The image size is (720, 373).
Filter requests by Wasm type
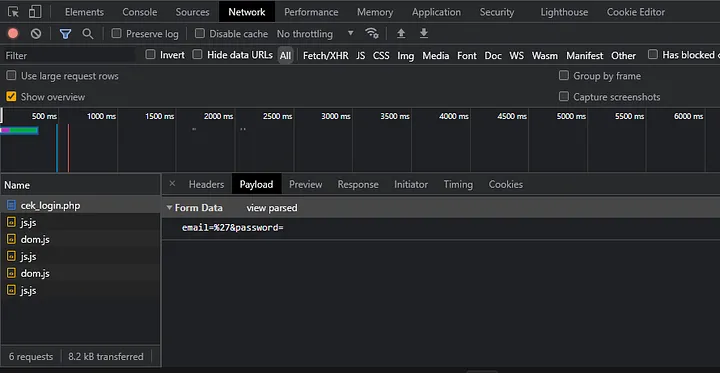pyautogui.click(x=545, y=56)
